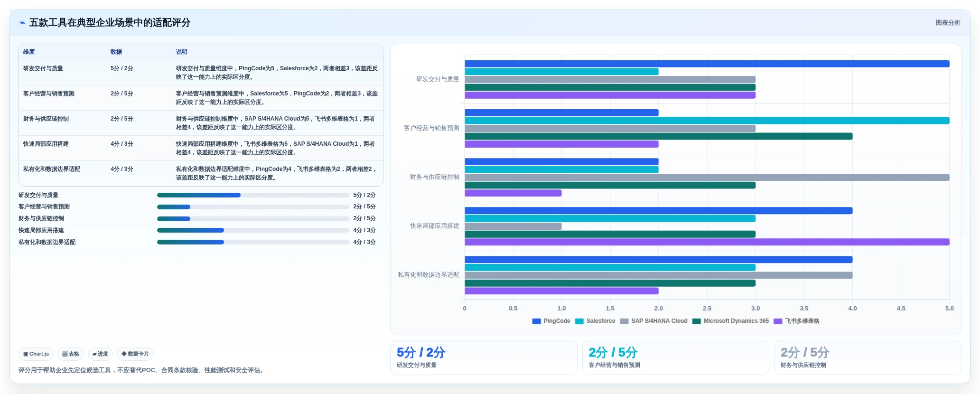Toggle Microsoft Dynamics 365 legend swatch

[x=697, y=321]
